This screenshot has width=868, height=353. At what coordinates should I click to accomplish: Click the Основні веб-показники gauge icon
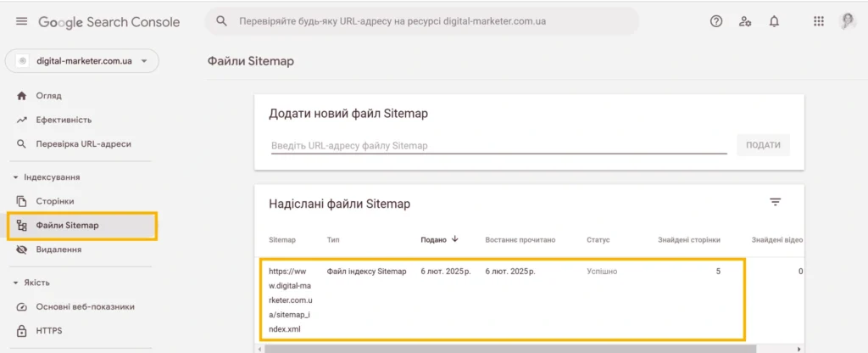pyautogui.click(x=21, y=307)
